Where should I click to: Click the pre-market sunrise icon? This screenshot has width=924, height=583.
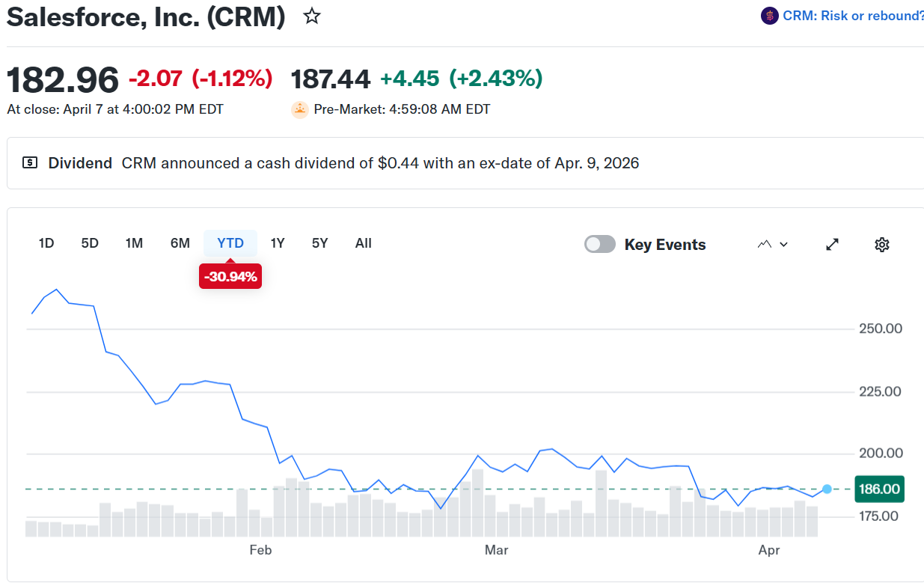(x=300, y=109)
